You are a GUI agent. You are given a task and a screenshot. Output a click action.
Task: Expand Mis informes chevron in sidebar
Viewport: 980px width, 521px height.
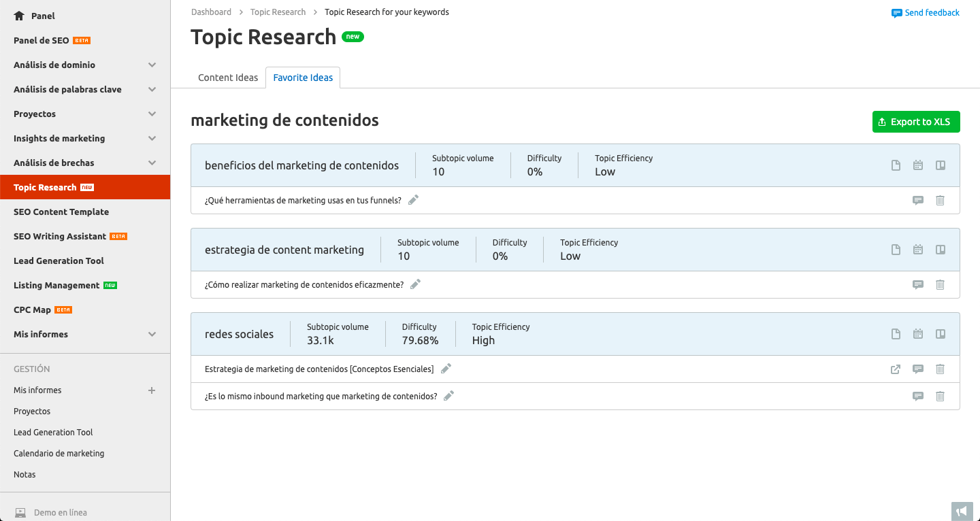[152, 335]
